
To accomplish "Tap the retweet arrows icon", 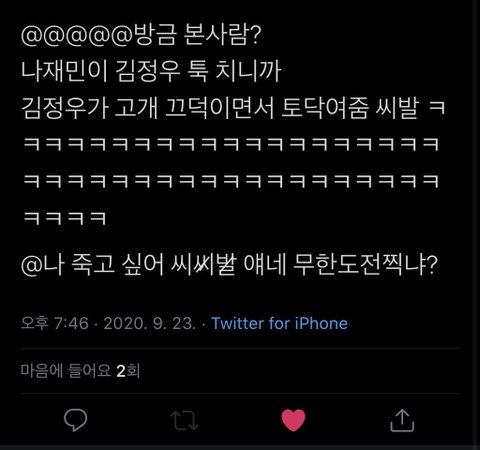I will [x=184, y=420].
